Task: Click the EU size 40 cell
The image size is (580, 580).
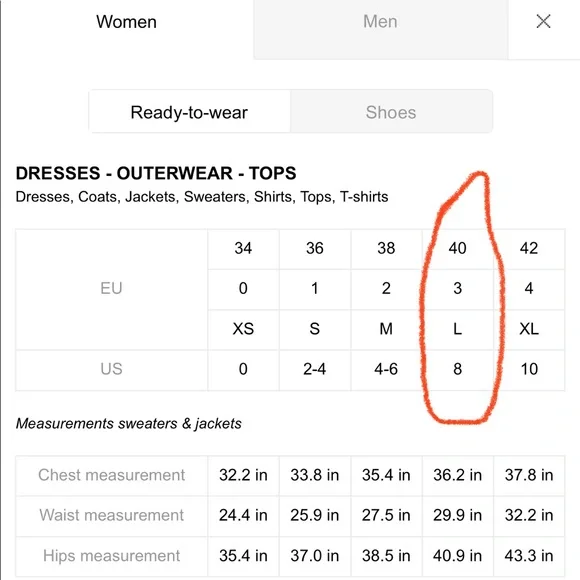Action: (x=458, y=248)
